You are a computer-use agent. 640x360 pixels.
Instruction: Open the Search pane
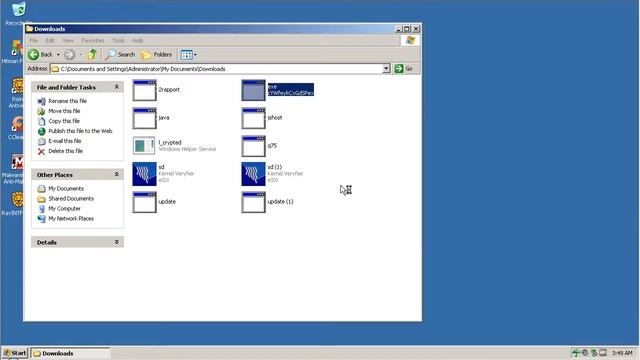pyautogui.click(x=120, y=54)
